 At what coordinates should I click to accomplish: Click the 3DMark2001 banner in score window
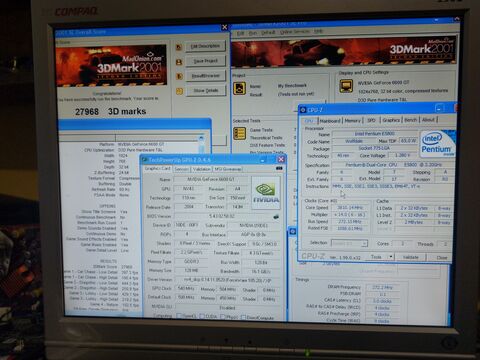111,66
